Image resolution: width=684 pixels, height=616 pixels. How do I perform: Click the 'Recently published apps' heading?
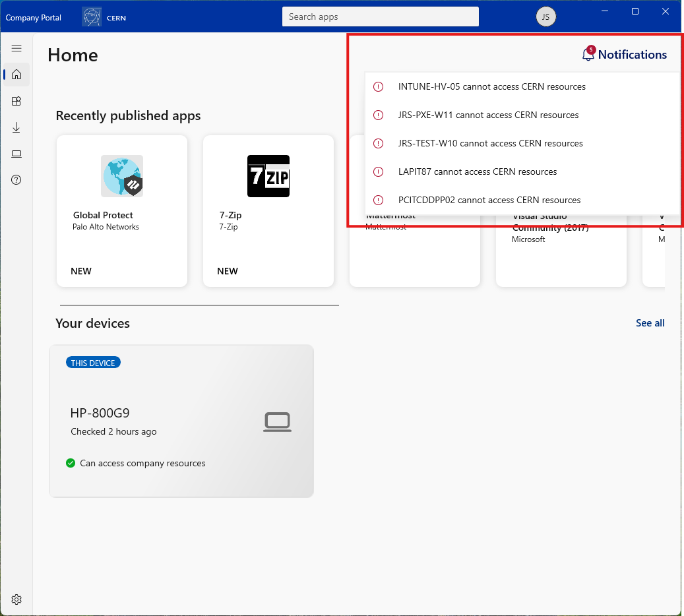(128, 115)
